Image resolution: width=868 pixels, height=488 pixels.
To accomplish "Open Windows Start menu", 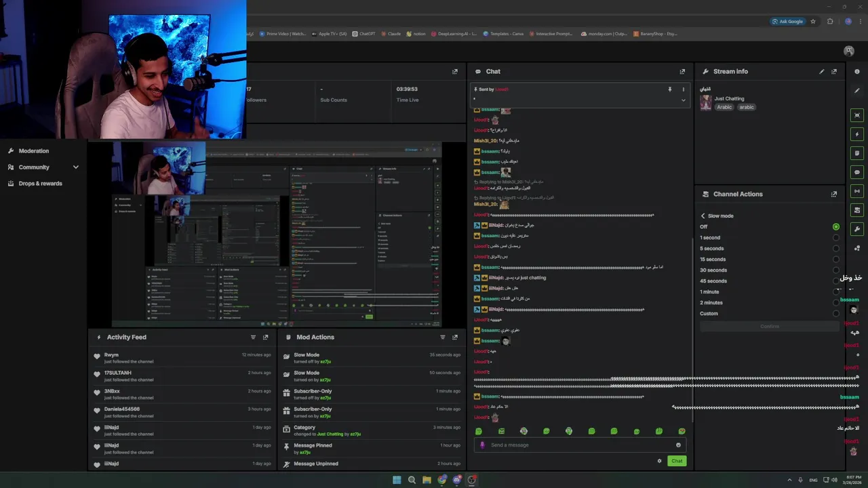I will pos(397,480).
